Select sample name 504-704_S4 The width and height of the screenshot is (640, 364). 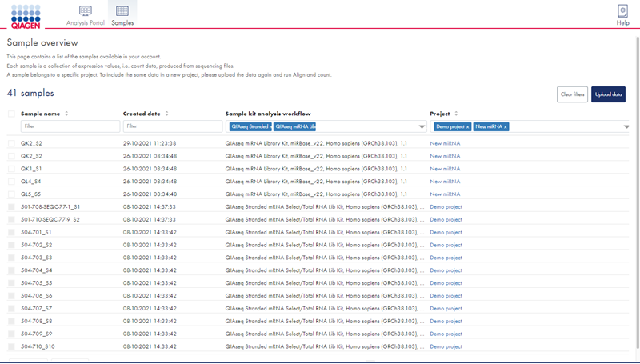36,270
